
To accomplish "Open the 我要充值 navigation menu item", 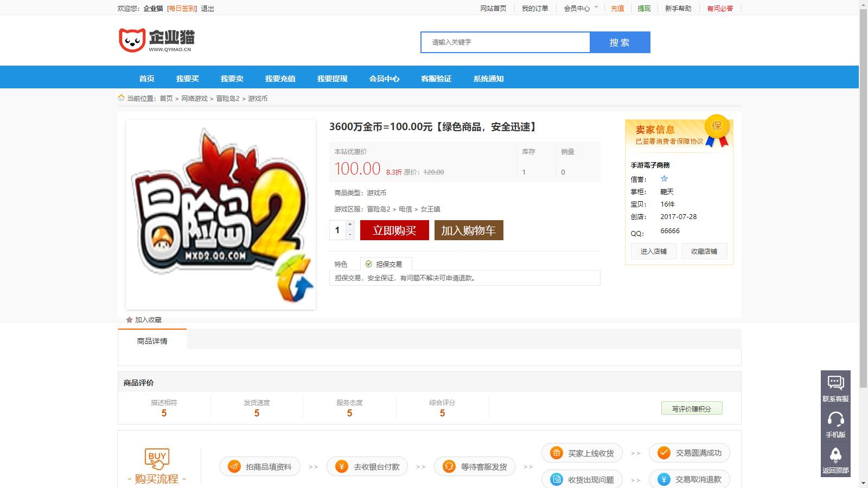I will tap(280, 78).
